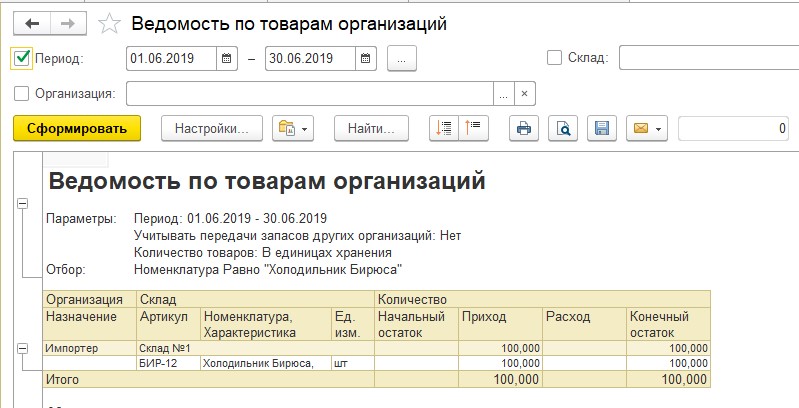Viewport: 799px width, 408px height.
Task: Open print preview icon
Action: (x=563, y=128)
